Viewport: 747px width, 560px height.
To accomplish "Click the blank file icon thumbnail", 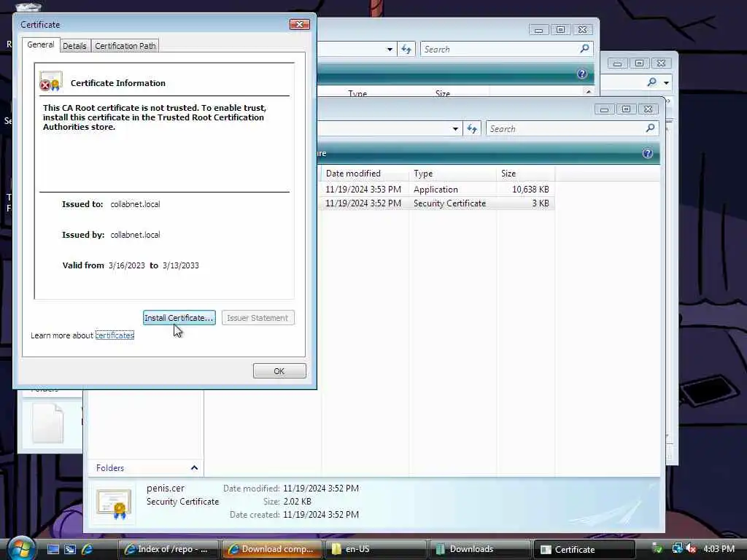I will point(48,424).
